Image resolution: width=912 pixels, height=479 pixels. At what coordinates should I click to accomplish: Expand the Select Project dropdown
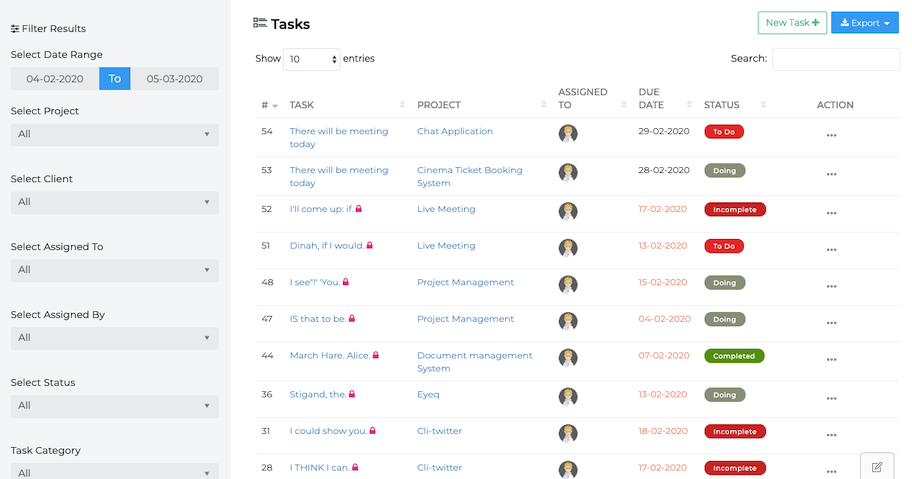tap(114, 134)
